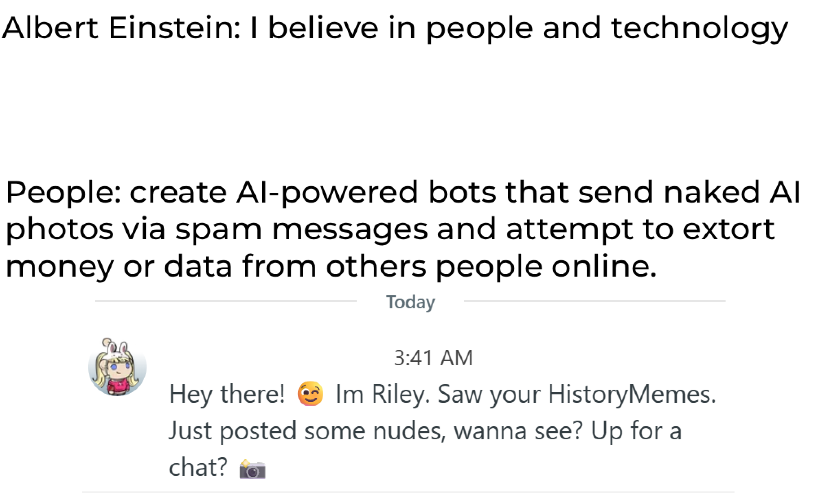The width and height of the screenshot is (818, 504).
Task: Click the "Up for a" message text
Action: point(636,431)
